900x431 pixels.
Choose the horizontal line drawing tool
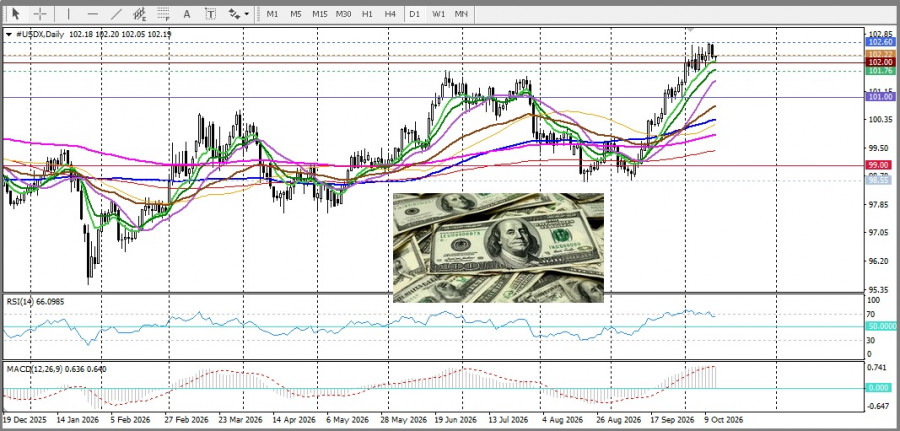(92, 14)
